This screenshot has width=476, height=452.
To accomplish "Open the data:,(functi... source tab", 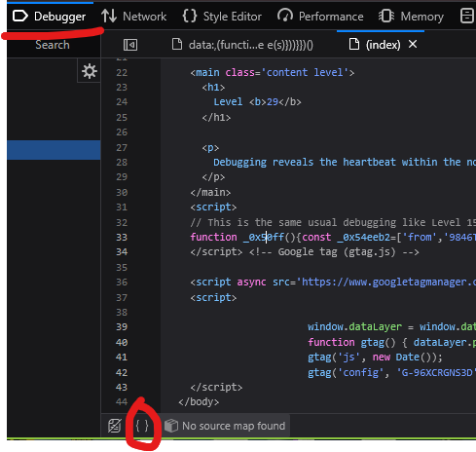I will (242, 45).
